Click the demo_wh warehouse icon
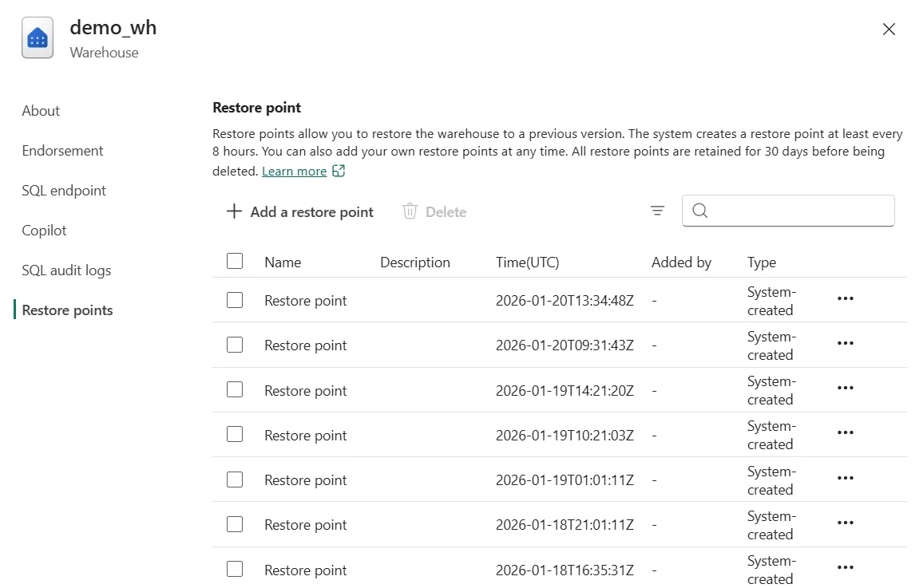Image resolution: width=919 pixels, height=588 pixels. point(38,37)
